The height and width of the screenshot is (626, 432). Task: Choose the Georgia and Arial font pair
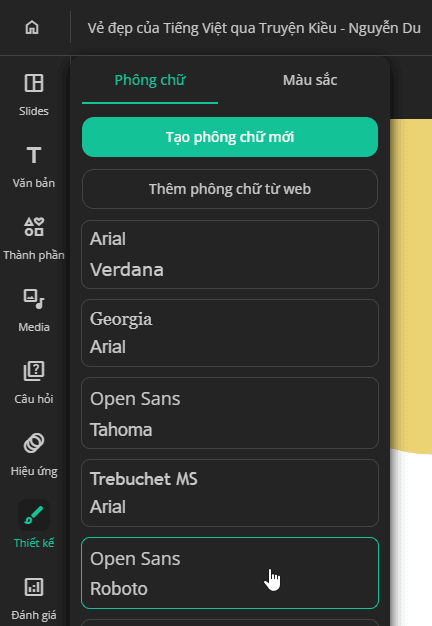pos(230,333)
